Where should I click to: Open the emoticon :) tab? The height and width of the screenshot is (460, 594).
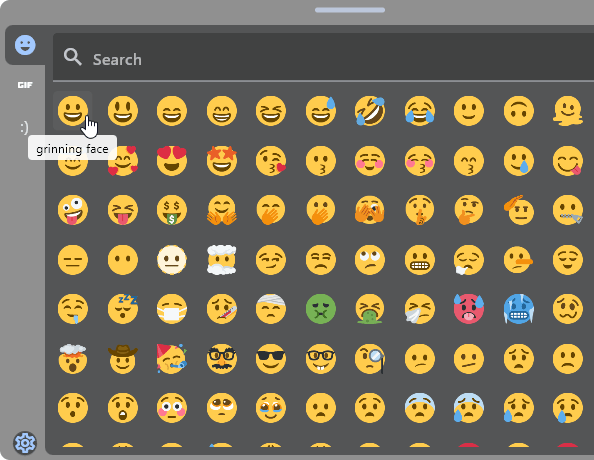point(24,127)
